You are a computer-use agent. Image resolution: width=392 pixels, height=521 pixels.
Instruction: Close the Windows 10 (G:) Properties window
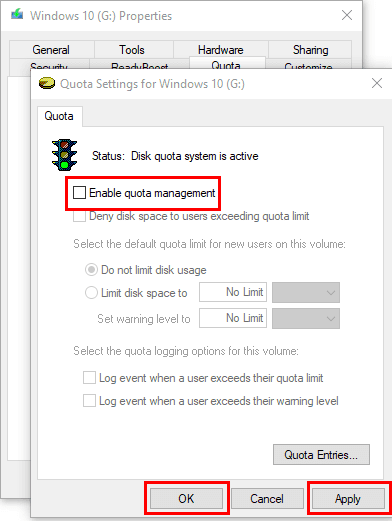point(347,15)
